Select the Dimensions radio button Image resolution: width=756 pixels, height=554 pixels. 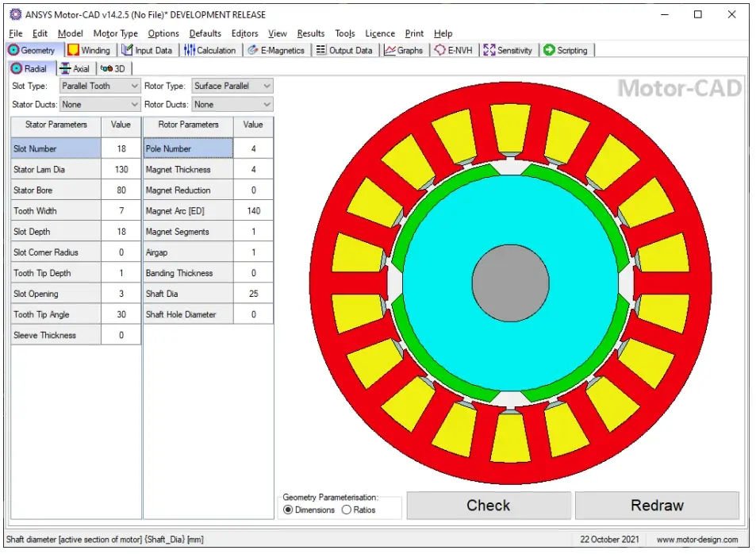(x=288, y=510)
